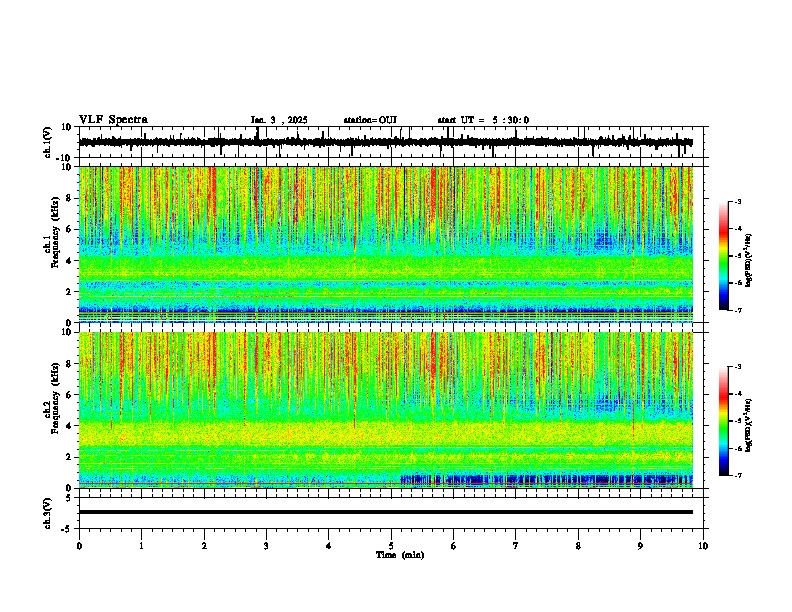Click the -3 tick on ch.2 color bar

point(737,367)
